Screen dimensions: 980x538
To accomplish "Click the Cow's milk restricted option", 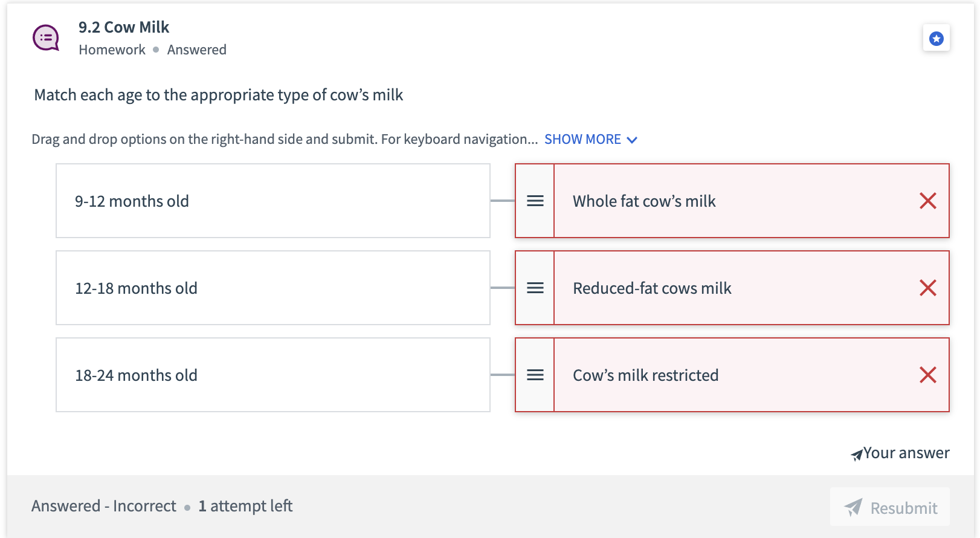I will 645,375.
